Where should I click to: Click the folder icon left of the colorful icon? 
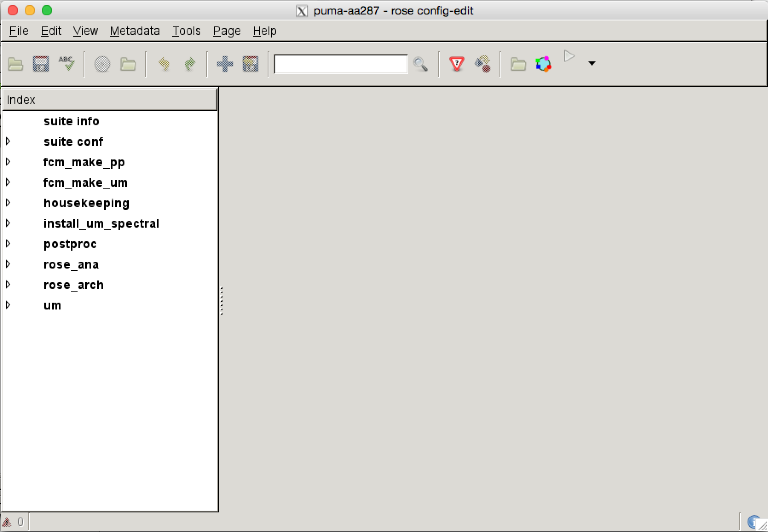click(518, 64)
